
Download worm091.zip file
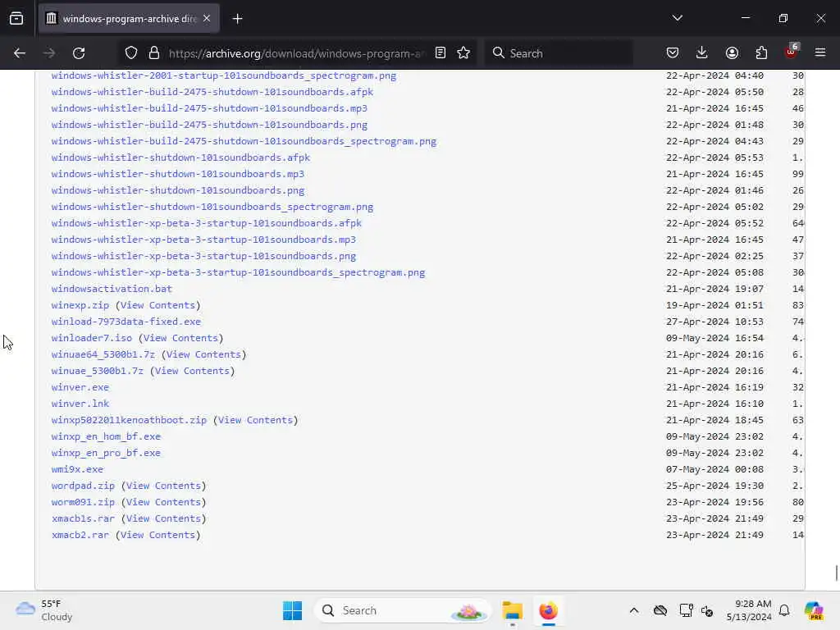pos(83,503)
